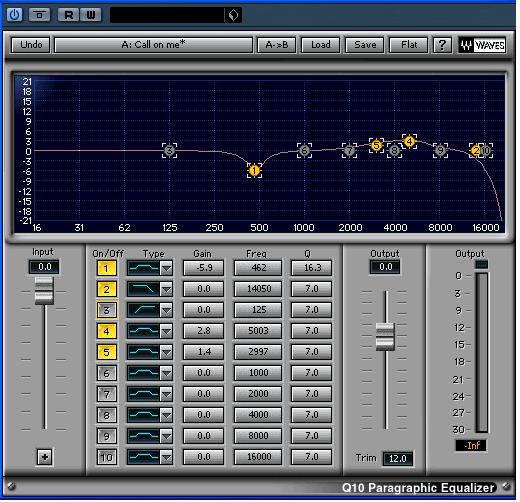
Task: Click the output clip indicator light
Action: [x=481, y=265]
